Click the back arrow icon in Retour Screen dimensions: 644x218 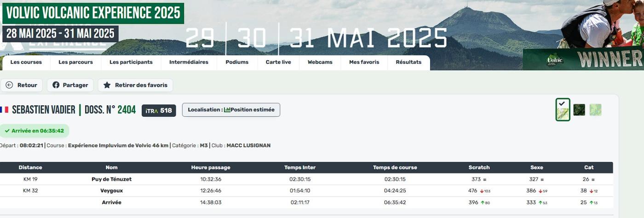[x=9, y=85]
